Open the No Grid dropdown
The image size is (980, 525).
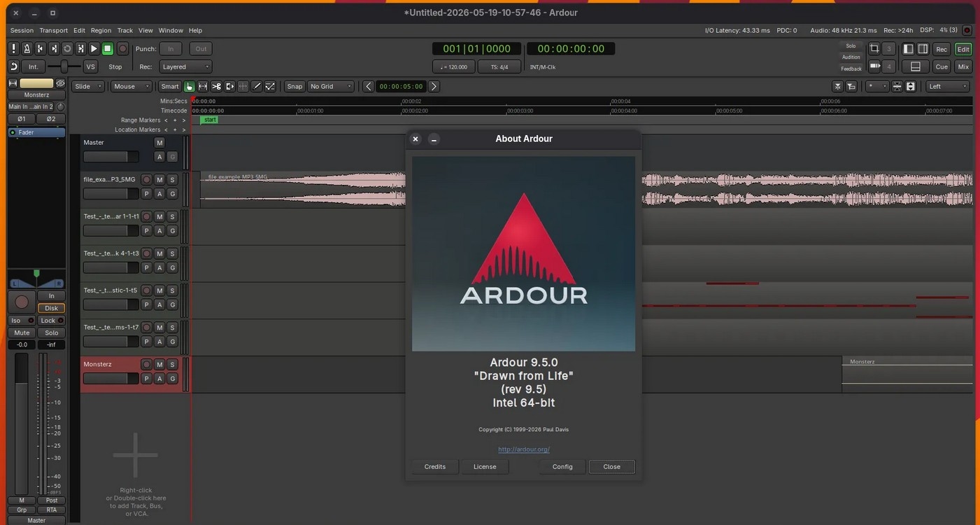[331, 86]
